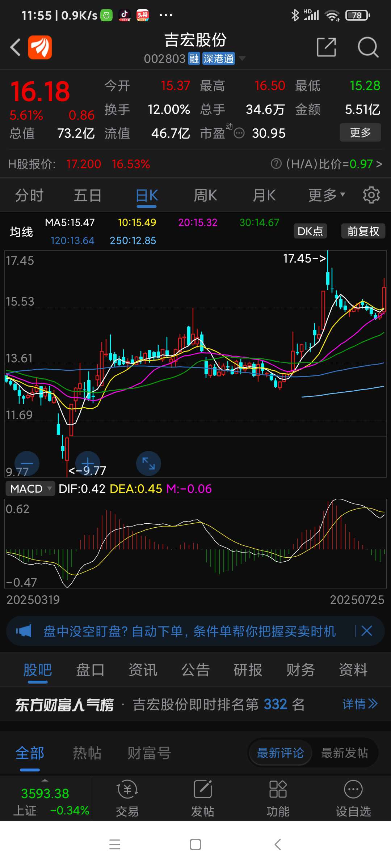Change the 前复权 adjustment mode
The width and height of the screenshot is (391, 868).
click(363, 231)
